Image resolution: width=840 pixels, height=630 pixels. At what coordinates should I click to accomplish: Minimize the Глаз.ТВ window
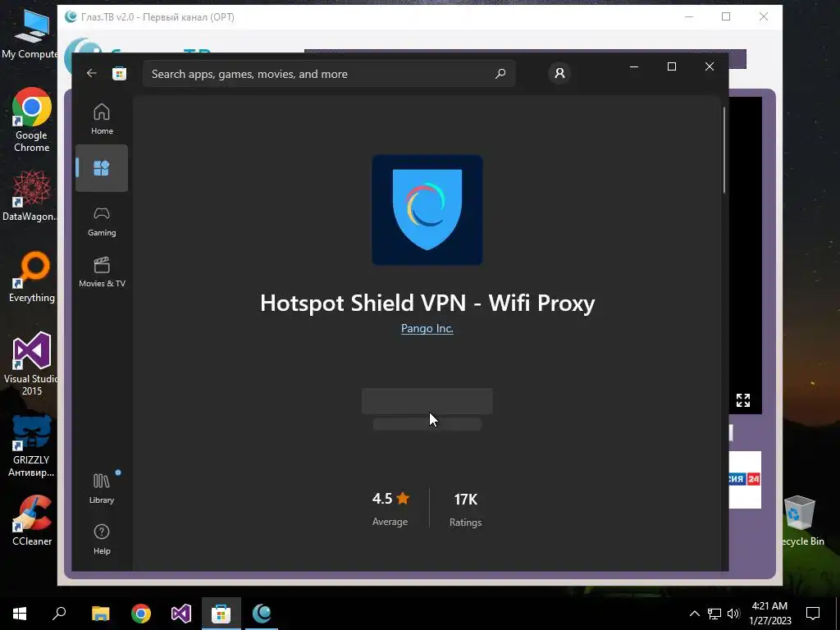[689, 16]
